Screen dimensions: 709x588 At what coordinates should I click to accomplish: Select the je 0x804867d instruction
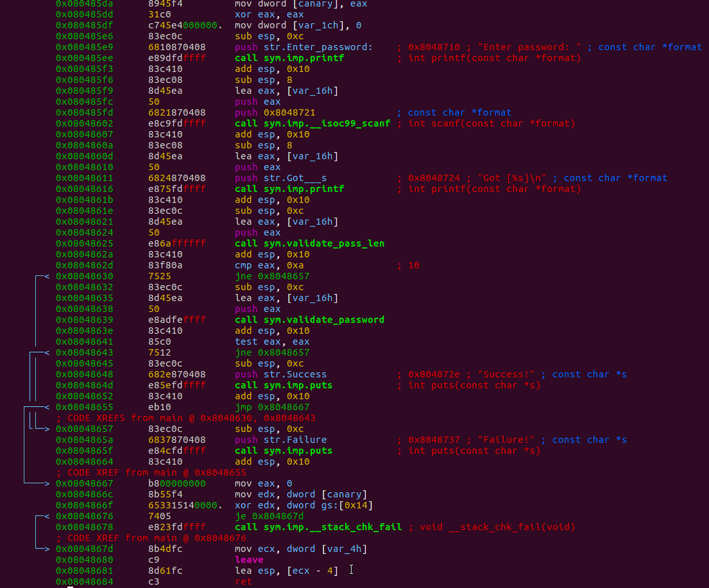click(269, 517)
